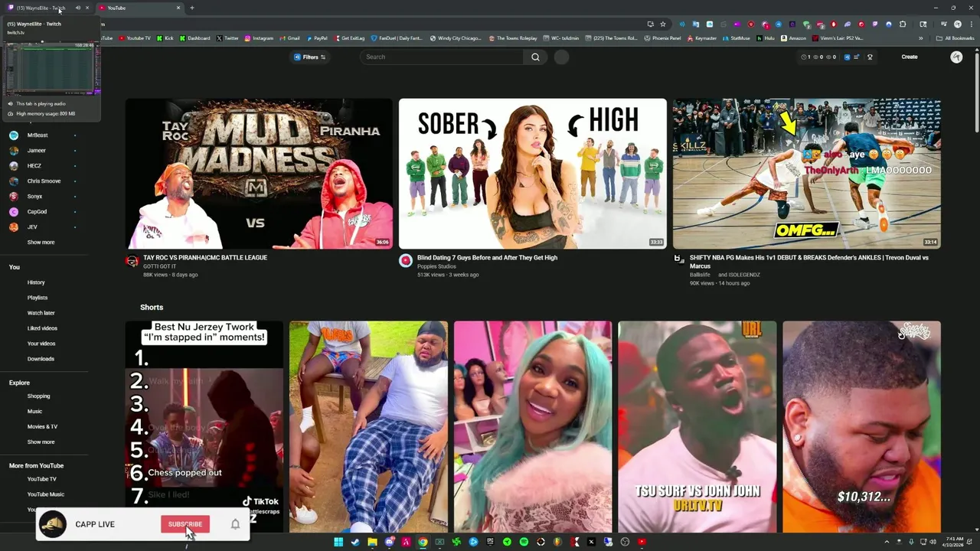Close the YouTube tab
Screen dimensions: 980x551
pyautogui.click(x=178, y=8)
